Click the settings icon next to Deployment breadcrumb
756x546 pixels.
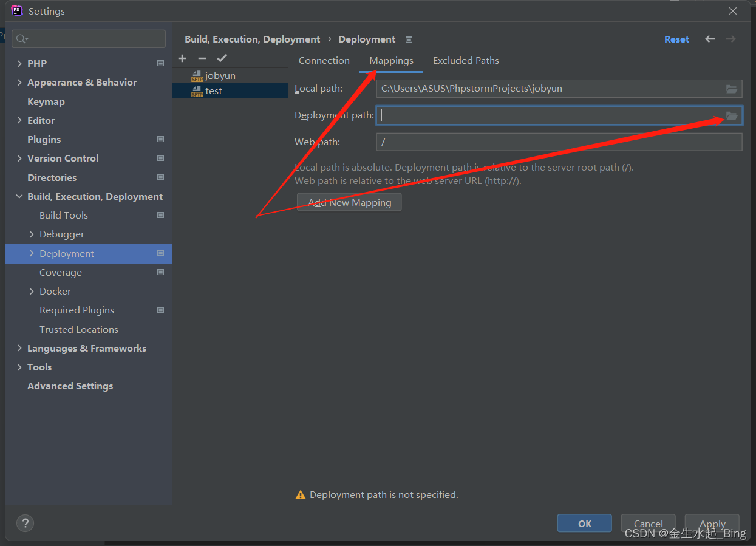point(409,39)
